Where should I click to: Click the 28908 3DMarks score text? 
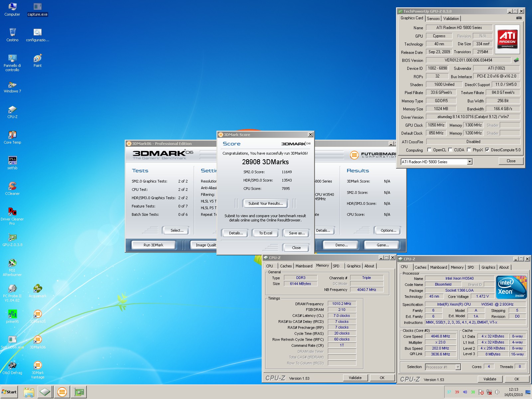pos(265,162)
